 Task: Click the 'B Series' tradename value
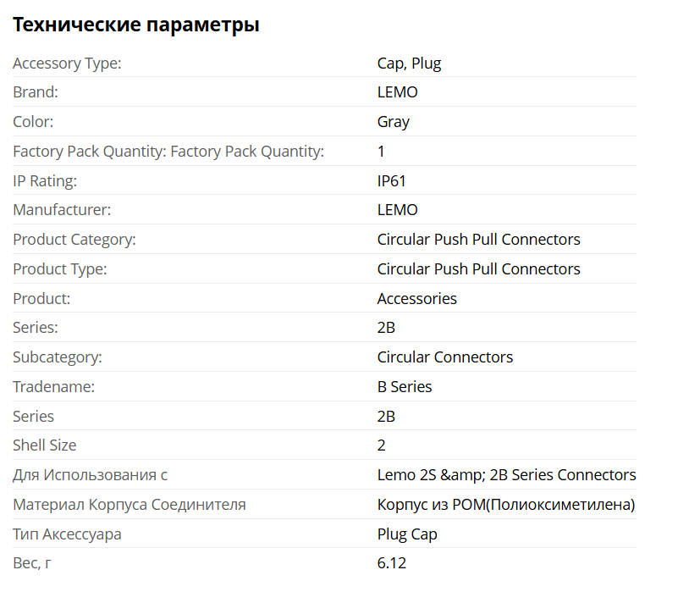[404, 387]
